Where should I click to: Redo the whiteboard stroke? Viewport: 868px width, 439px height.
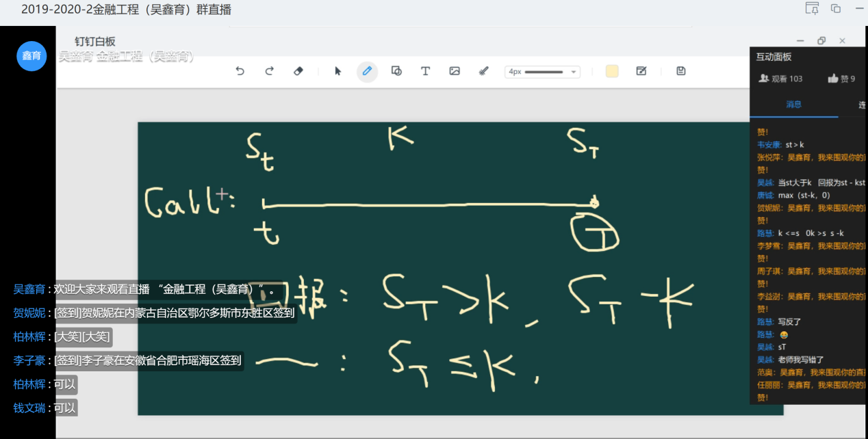point(269,71)
